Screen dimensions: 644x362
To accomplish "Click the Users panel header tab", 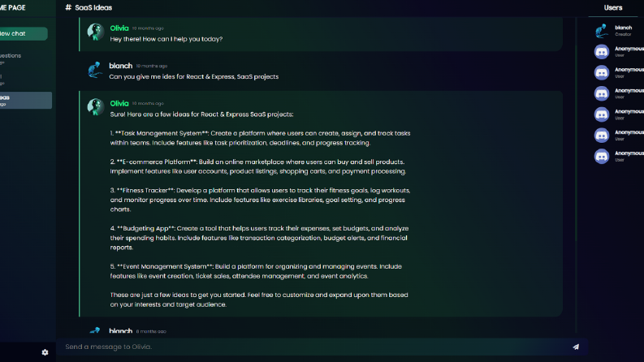I will click(613, 8).
